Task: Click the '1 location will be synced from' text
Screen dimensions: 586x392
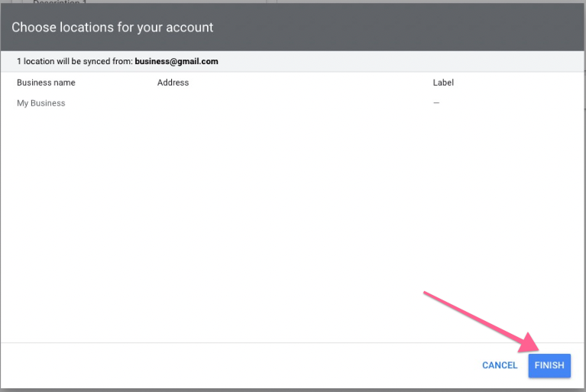Action: click(x=74, y=61)
